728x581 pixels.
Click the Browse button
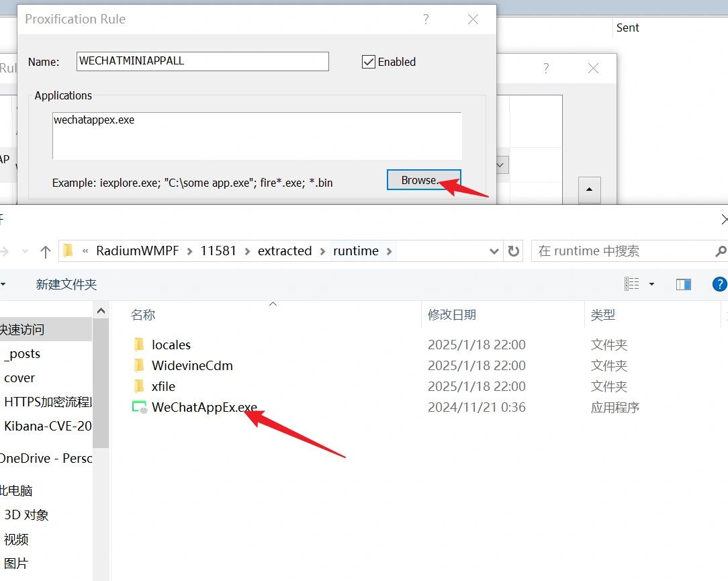click(x=423, y=180)
